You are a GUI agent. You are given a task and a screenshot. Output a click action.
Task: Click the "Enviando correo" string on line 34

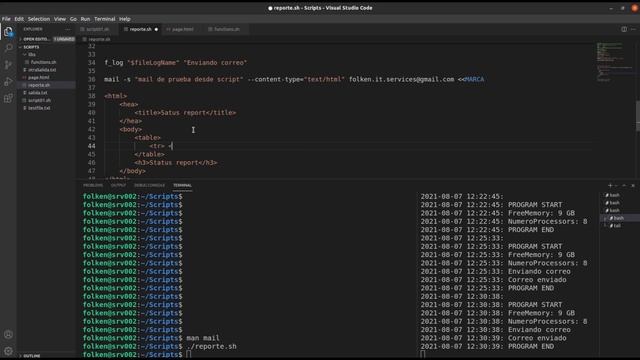click(215, 62)
